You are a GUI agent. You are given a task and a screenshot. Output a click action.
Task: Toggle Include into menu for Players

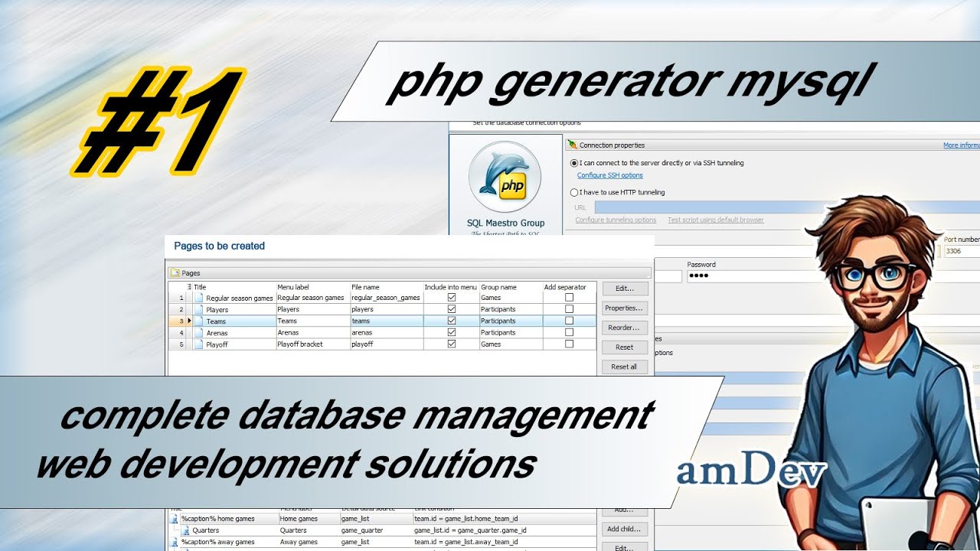tap(452, 309)
